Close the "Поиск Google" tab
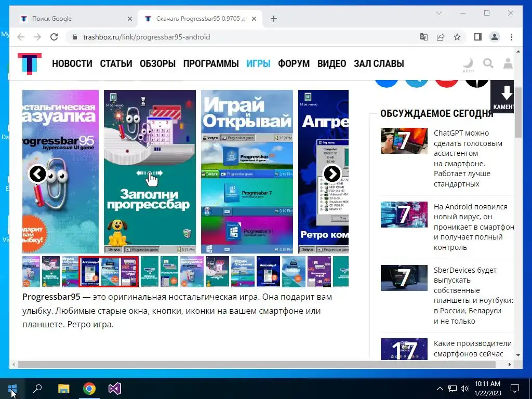Screen dimensions: 532x399 click(129, 19)
